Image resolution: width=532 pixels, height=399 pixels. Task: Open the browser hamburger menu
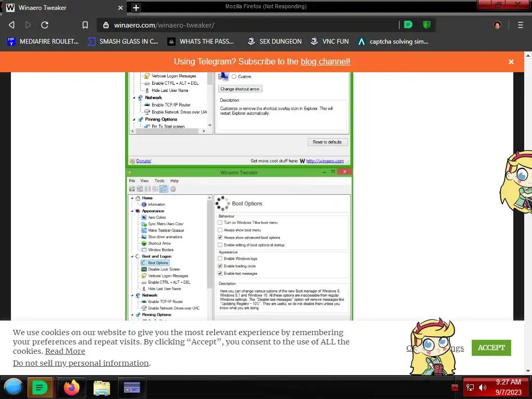(x=521, y=25)
